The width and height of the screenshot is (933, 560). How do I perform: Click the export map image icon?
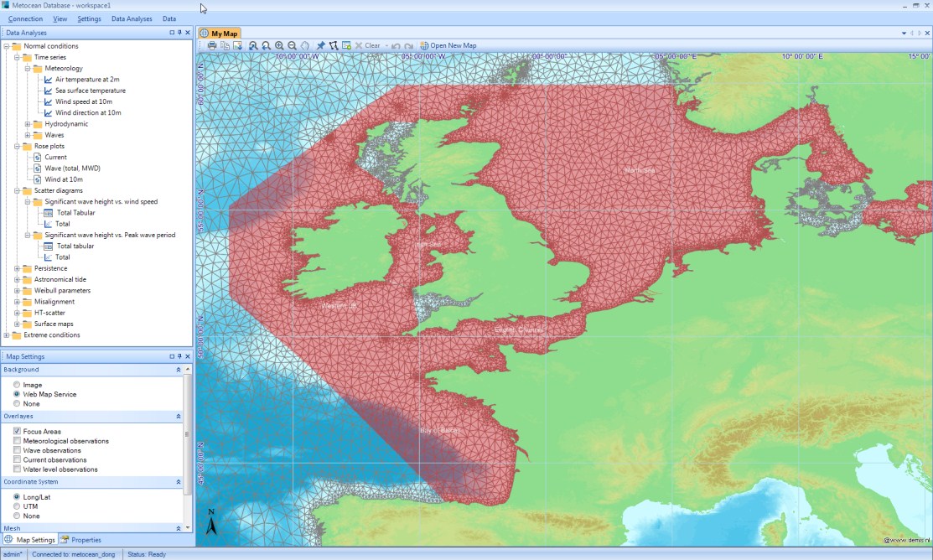[x=237, y=45]
